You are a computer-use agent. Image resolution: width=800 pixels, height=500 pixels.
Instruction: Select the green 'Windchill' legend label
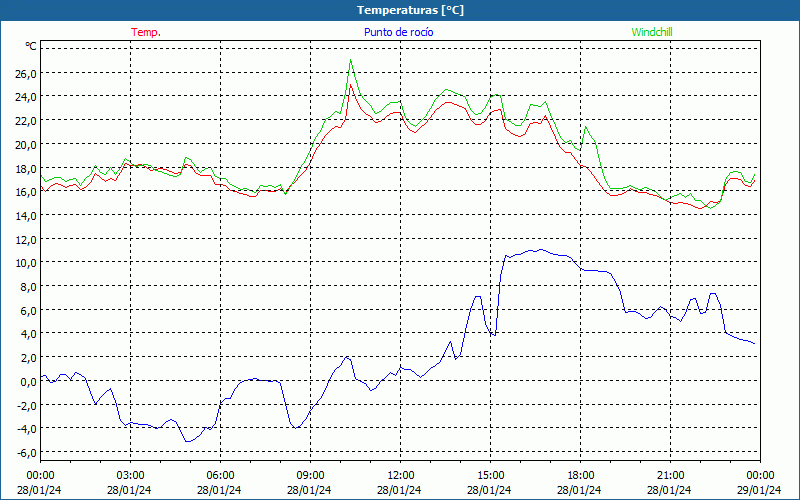coord(652,32)
